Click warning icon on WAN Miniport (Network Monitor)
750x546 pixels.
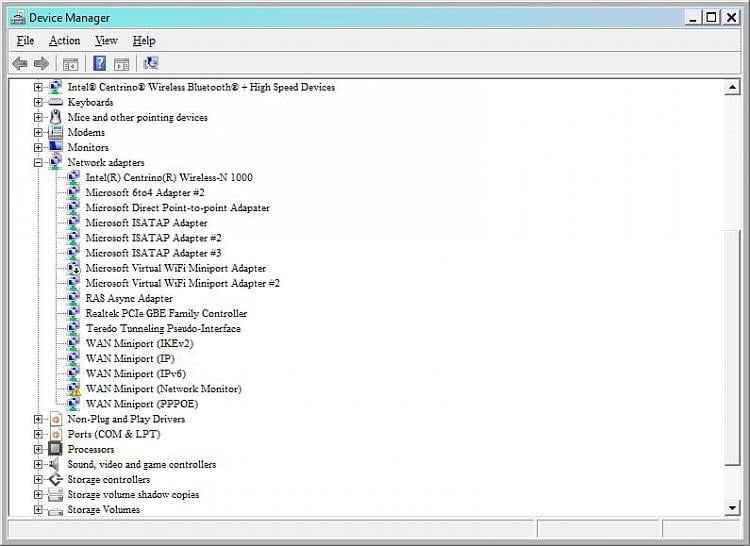74,389
